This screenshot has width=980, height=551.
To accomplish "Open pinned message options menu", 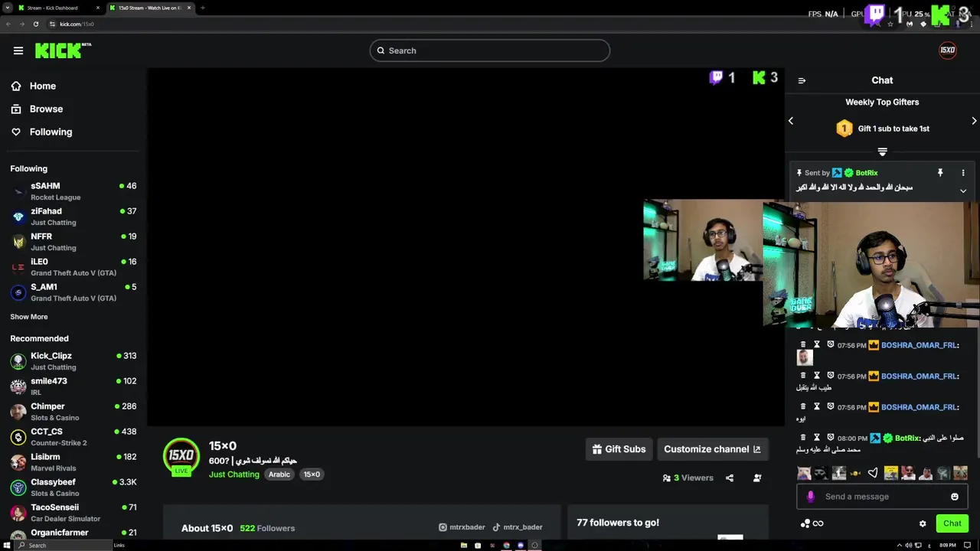I will click(963, 173).
